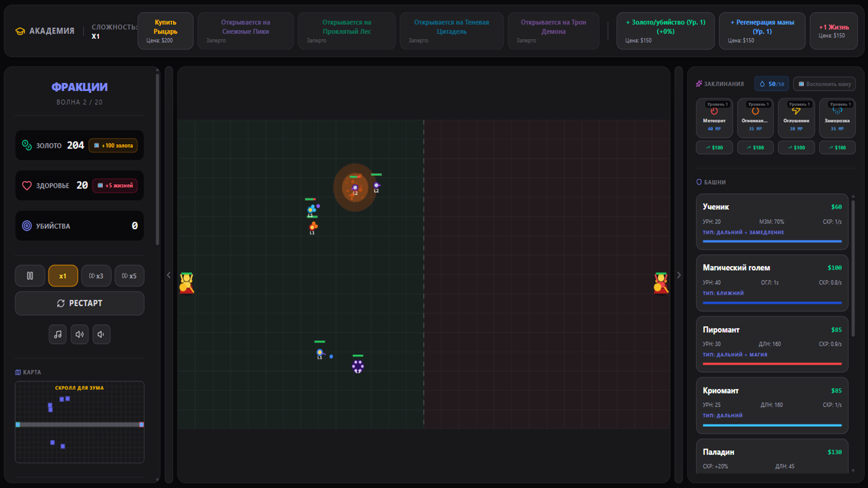Upgrade Метеорит for $100
The height and width of the screenshot is (488, 868).
714,147
